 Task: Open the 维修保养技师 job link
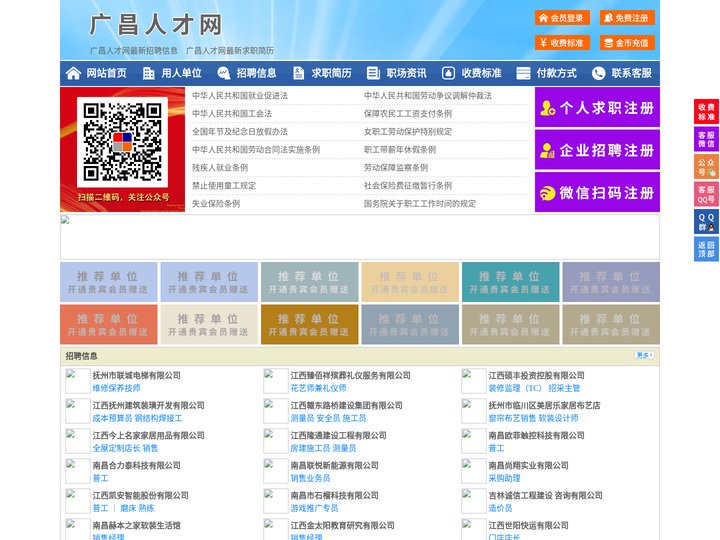tap(116, 388)
